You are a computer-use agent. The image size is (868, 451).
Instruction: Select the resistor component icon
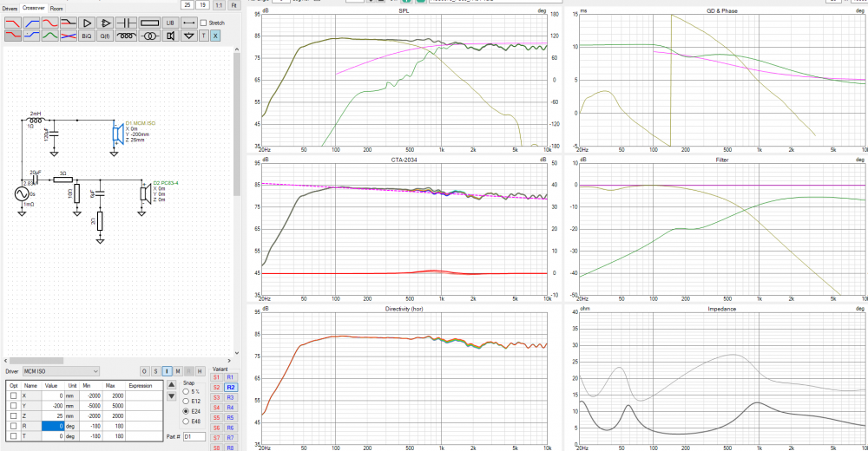[x=150, y=22]
